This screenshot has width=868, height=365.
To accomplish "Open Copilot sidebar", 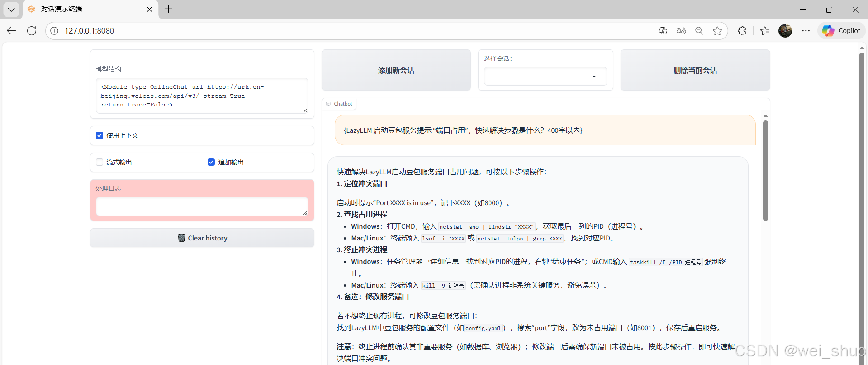I will (x=841, y=31).
